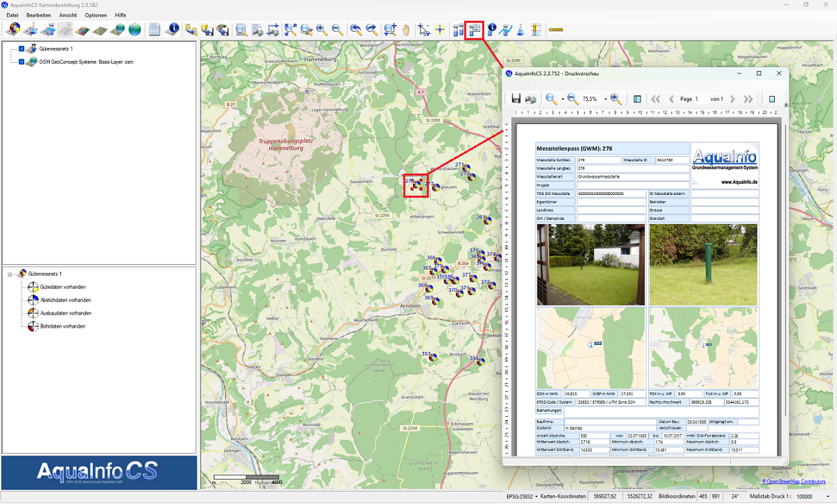Toggle the OSM Basis-Layer checkbox
The height and width of the screenshot is (504, 837).
click(x=22, y=62)
